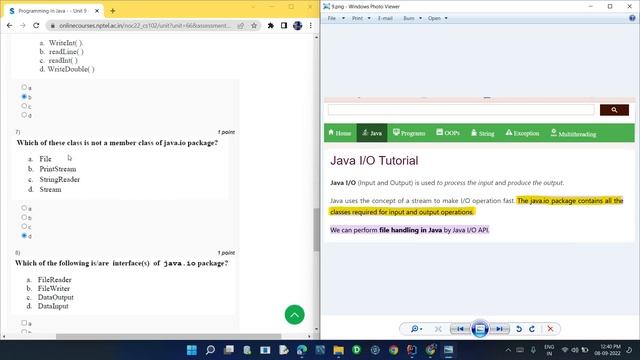The height and width of the screenshot is (360, 640).
Task: Click the vertical scrollbar thumb in Chrome
Action: pyautogui.click(x=316, y=230)
